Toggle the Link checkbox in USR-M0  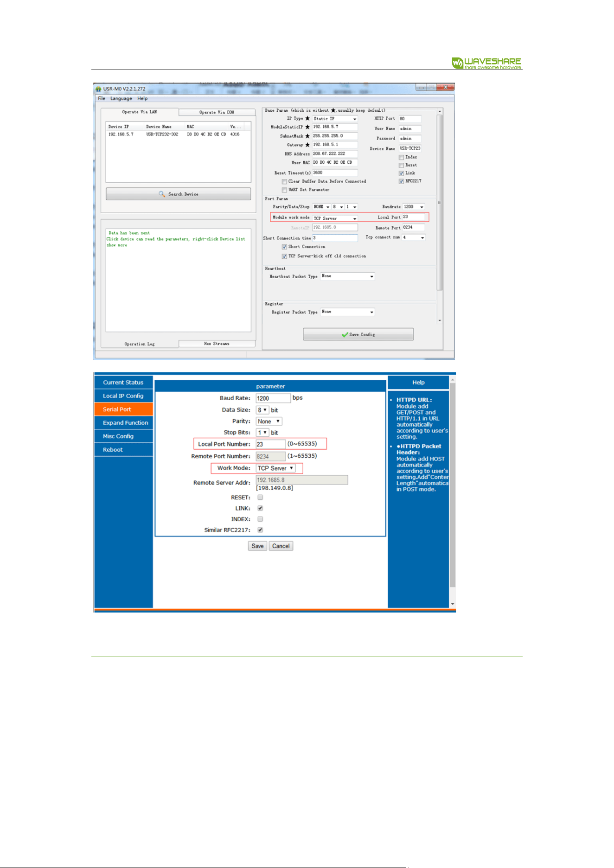pos(401,173)
